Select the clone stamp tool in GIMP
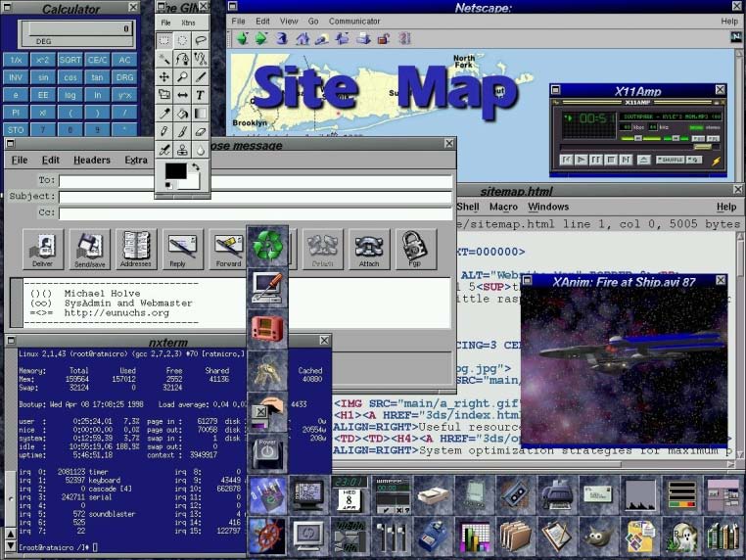This screenshot has height=560, width=746. tap(182, 150)
